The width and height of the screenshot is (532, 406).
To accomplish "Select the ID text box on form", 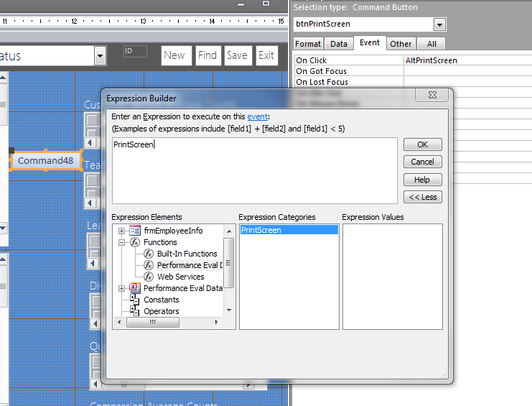I will coord(135,51).
